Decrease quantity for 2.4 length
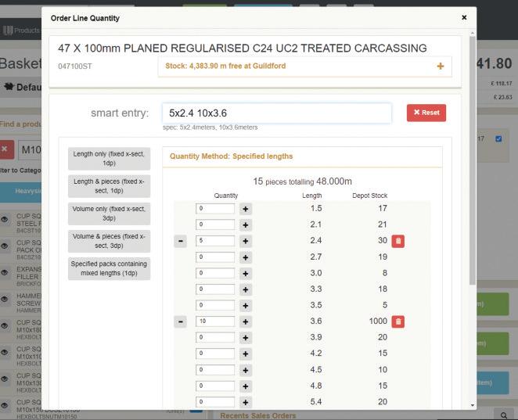Viewport: 518px width, 420px height. pos(181,241)
